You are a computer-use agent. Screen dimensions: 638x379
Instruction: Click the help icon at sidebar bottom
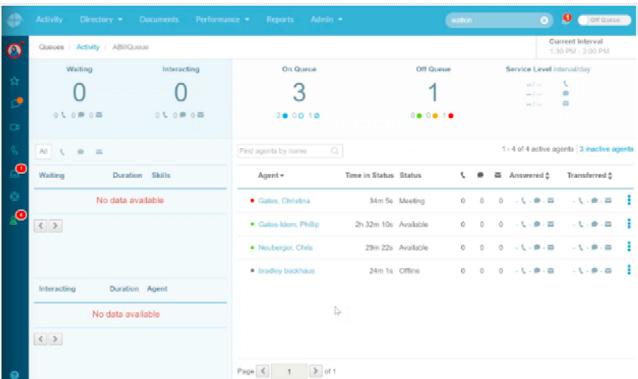click(x=14, y=375)
